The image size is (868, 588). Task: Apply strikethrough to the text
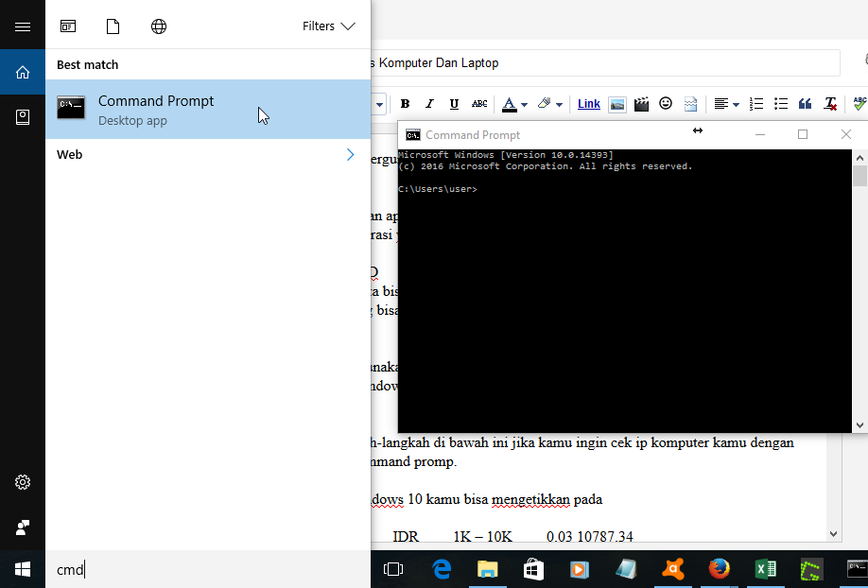[478, 104]
